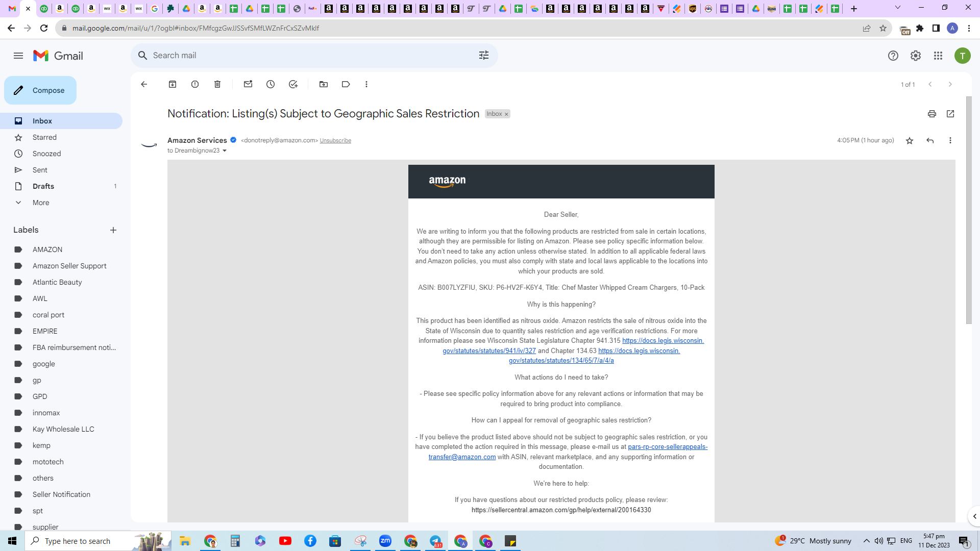Click the Windows taskbar search box
The image size is (980, 551).
pyautogui.click(x=98, y=541)
